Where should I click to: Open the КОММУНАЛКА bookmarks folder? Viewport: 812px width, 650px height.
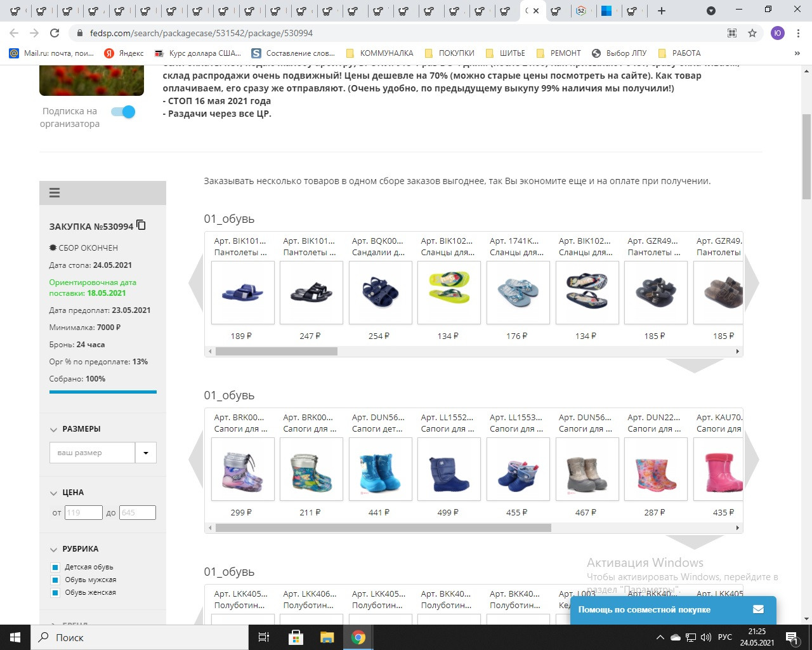pyautogui.click(x=379, y=53)
